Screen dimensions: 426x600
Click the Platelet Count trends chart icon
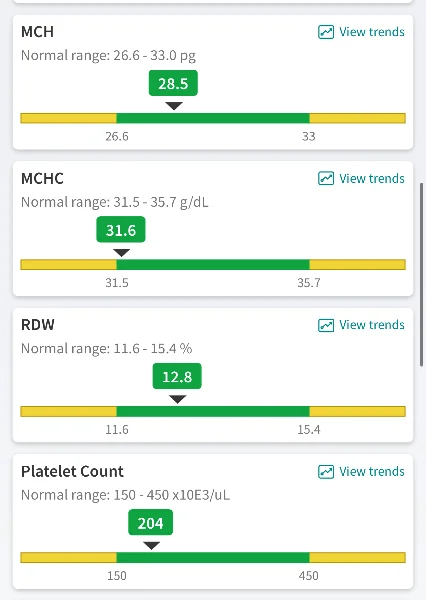tap(326, 471)
